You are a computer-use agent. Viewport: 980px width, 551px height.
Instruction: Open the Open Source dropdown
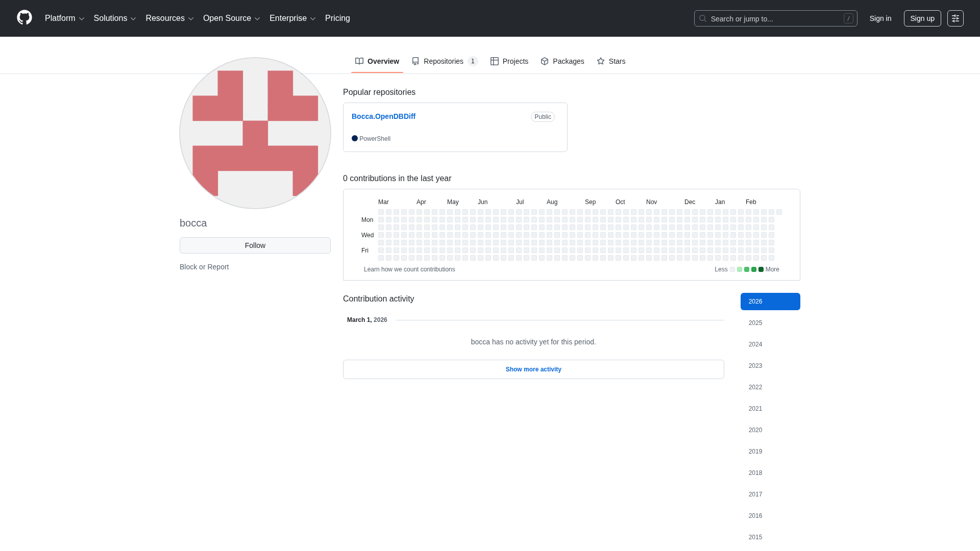coord(231,18)
